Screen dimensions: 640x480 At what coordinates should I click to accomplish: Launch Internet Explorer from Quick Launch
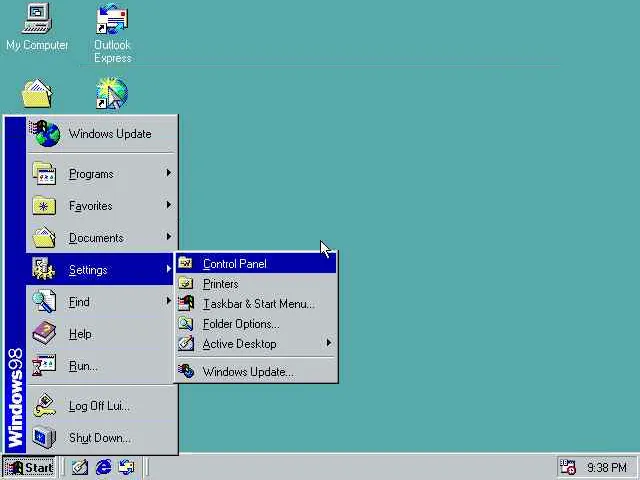pos(103,467)
